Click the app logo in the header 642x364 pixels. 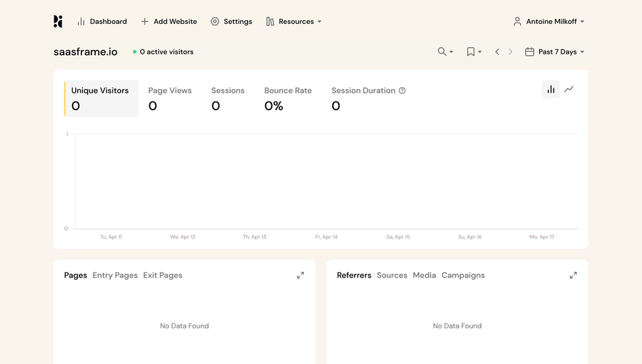point(58,21)
